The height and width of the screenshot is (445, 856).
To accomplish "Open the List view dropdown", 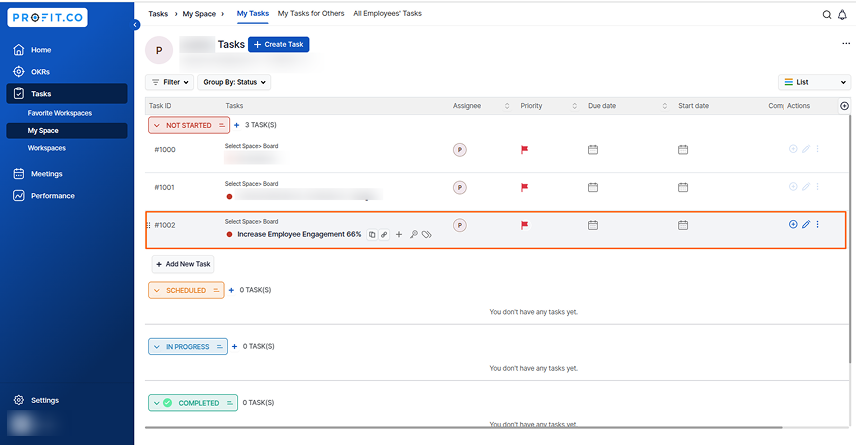I will [815, 82].
